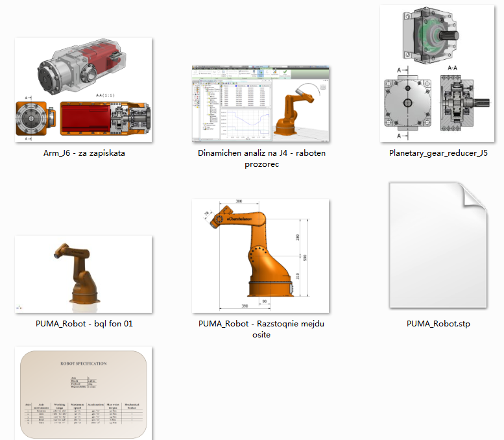
Task: Click the label "PUMA_Robot - Razstoqnie mejdu osite"
Action: [x=261, y=329]
